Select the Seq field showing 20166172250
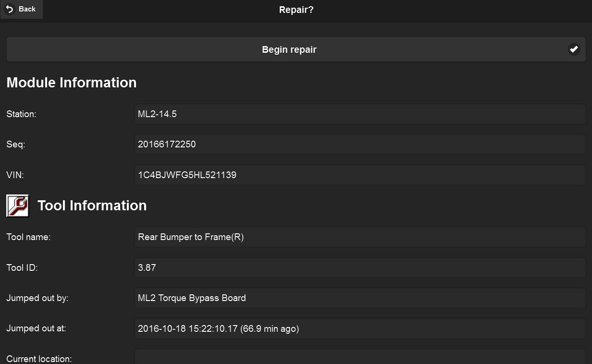Viewport: 592px width, 364px height. [360, 144]
